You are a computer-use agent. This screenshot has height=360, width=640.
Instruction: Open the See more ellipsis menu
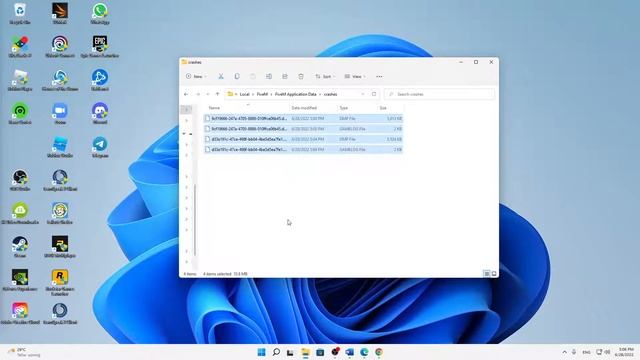click(379, 76)
